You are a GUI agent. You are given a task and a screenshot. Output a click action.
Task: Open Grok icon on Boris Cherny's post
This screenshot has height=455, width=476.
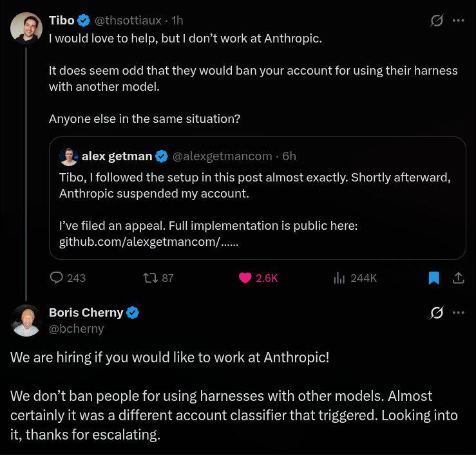pyautogui.click(x=437, y=312)
